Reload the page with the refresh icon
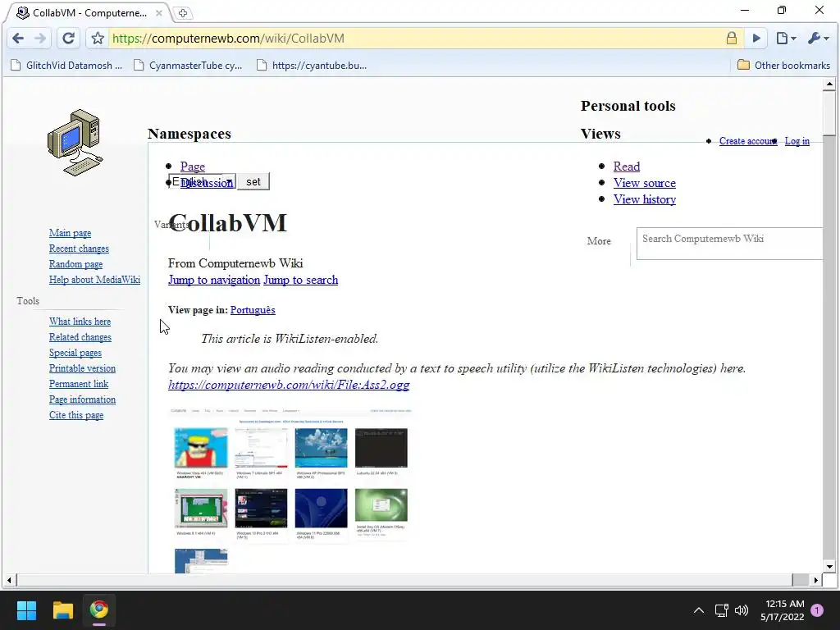 point(68,38)
